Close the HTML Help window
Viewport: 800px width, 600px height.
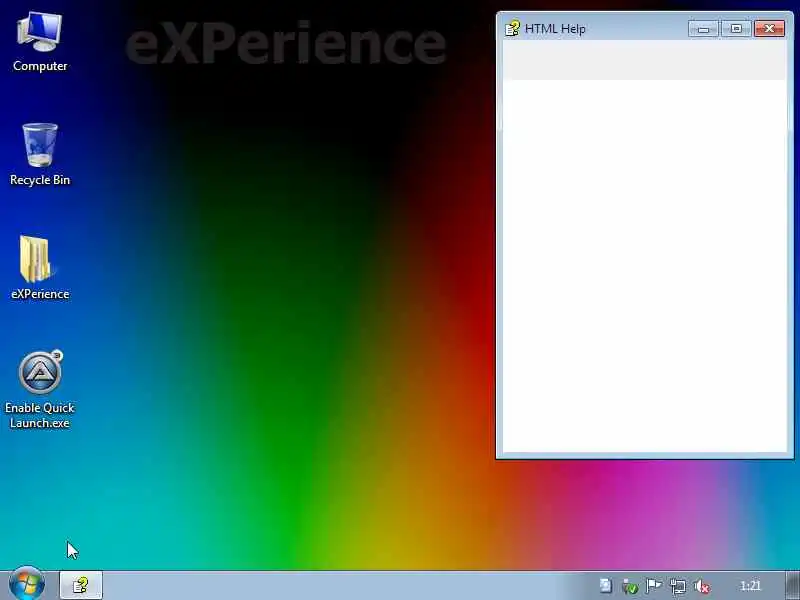pos(769,29)
